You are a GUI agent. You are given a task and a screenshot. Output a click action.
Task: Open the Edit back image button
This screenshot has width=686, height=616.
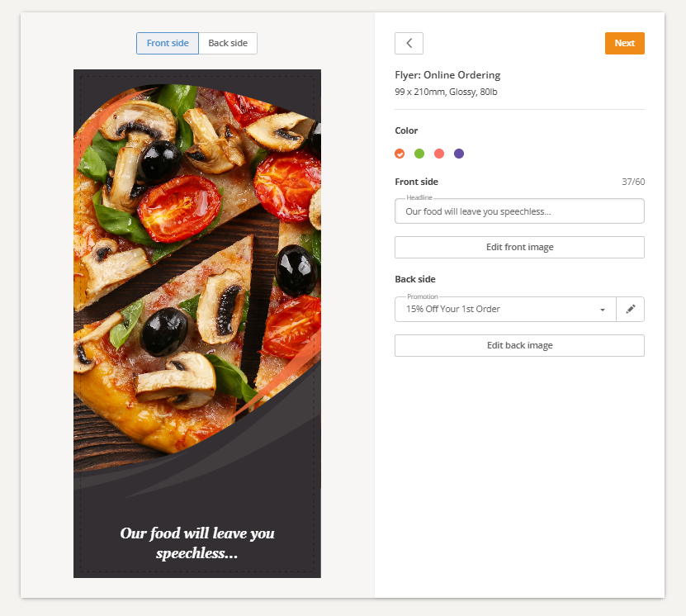pyautogui.click(x=519, y=346)
